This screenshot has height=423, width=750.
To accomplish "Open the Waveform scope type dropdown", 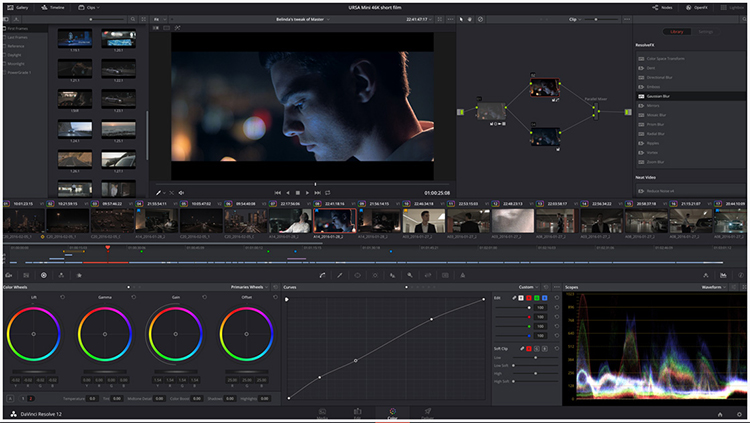I will (714, 287).
